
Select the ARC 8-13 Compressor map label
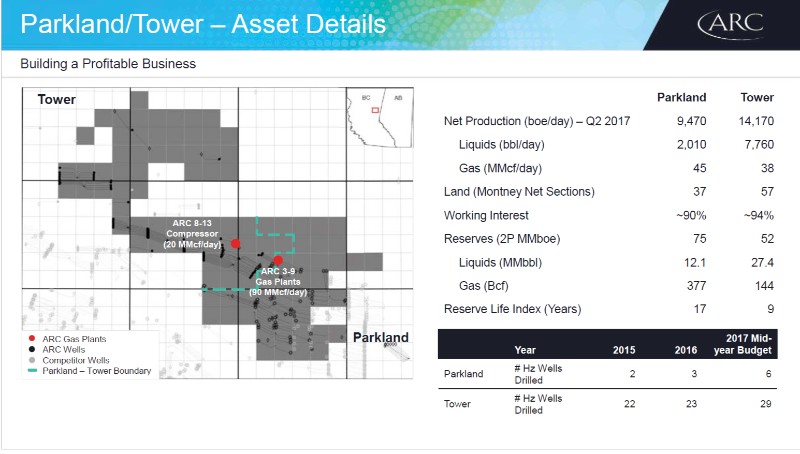[x=192, y=234]
